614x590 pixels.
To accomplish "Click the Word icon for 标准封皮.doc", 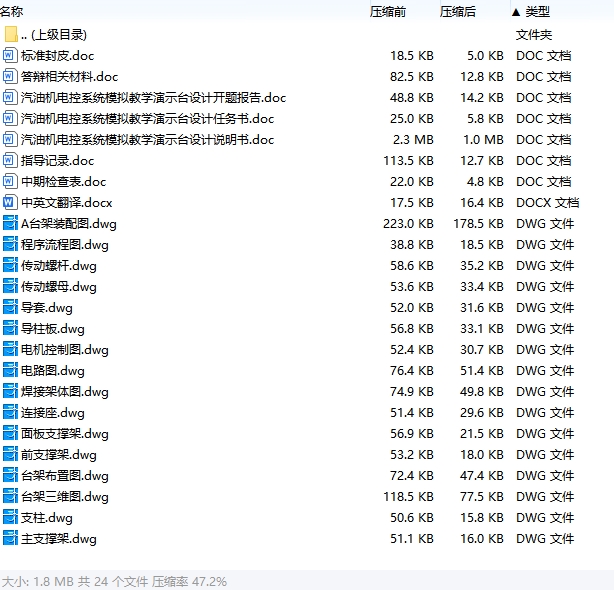I will pos(10,56).
